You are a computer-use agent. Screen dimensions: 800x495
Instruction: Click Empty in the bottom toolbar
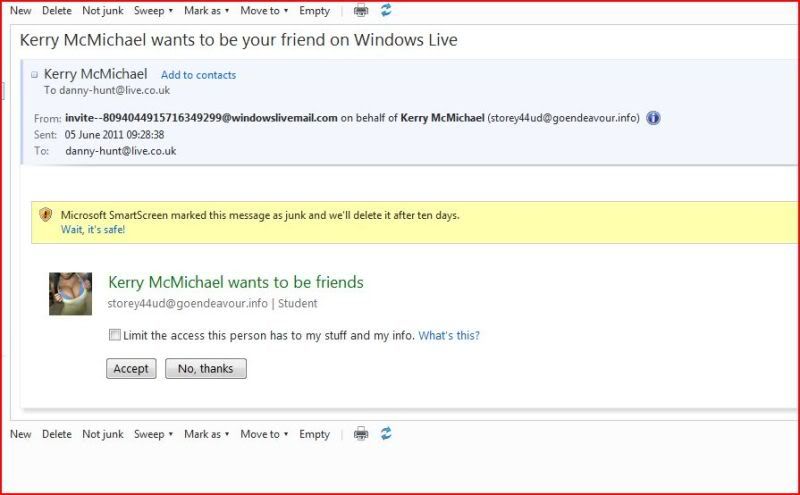pos(314,434)
